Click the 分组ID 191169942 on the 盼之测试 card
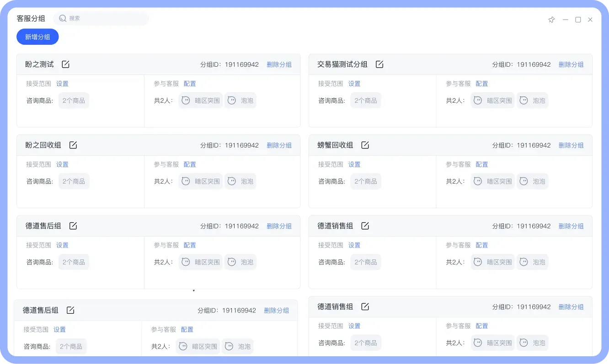Viewport: 609px width, 364px height. (230, 65)
